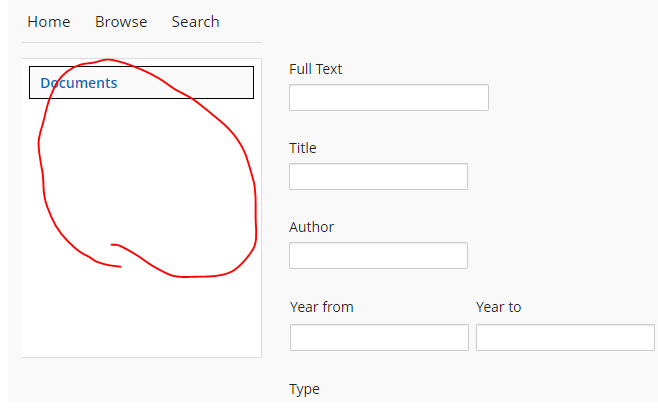Click the Type label below year fields
The height and width of the screenshot is (416, 658).
(x=304, y=389)
